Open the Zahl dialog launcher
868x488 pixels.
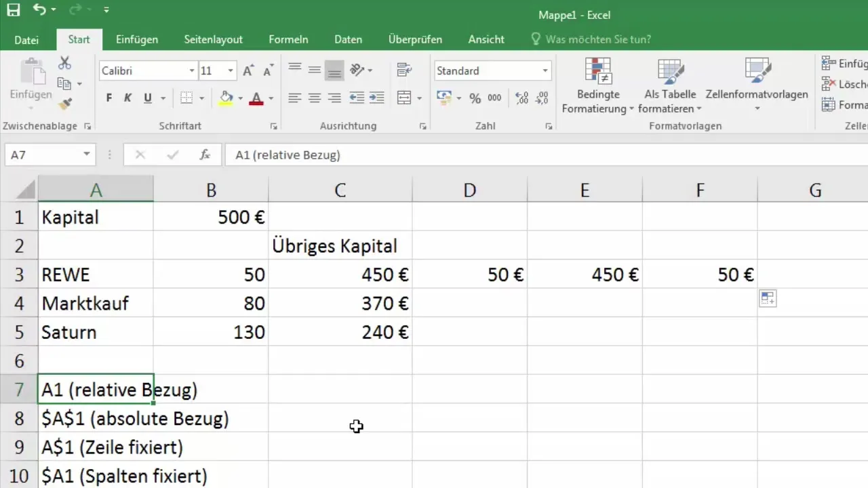549,126
